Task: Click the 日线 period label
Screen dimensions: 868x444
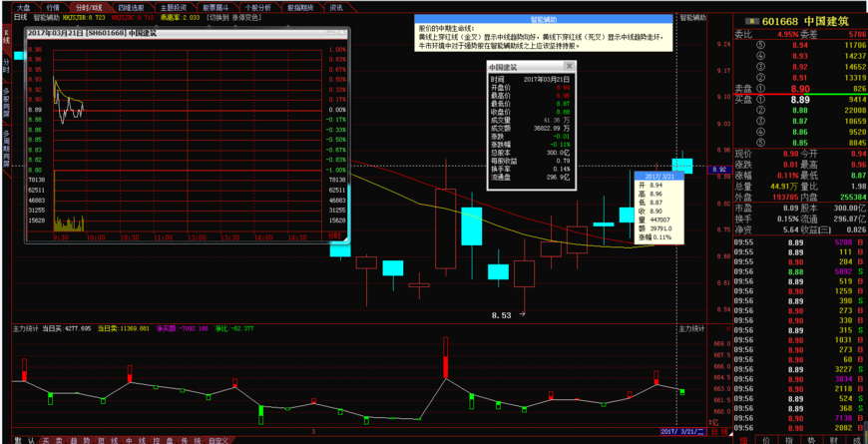Action: pyautogui.click(x=20, y=17)
